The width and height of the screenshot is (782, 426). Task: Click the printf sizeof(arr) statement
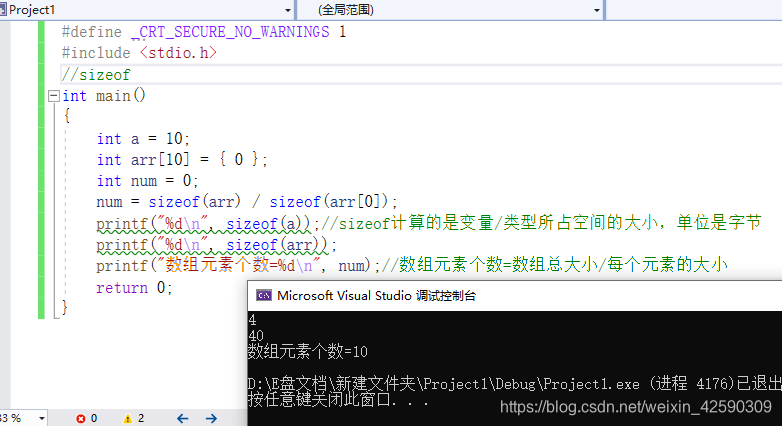[x=216, y=245]
